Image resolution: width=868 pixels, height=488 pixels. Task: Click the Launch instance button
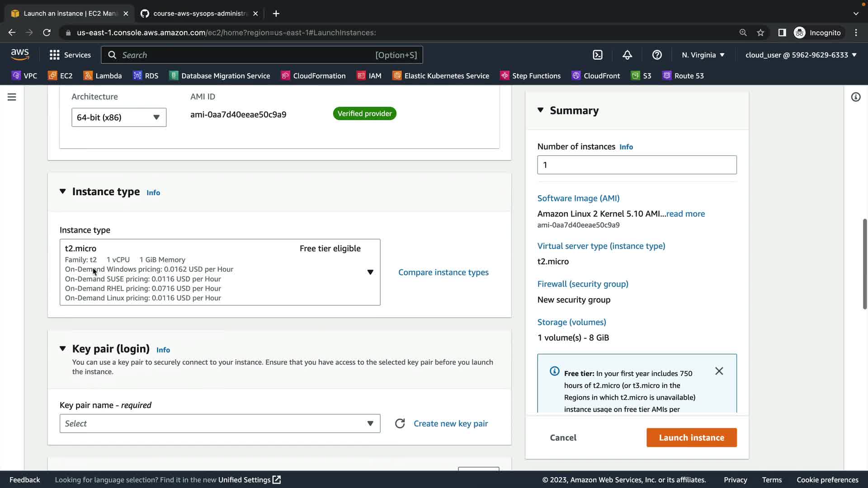pyautogui.click(x=691, y=437)
